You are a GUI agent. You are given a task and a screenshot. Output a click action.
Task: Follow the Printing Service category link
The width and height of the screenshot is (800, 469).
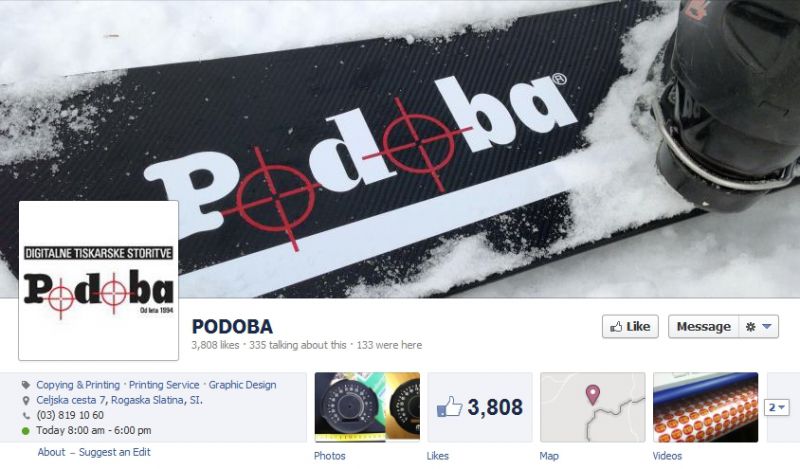(x=164, y=385)
